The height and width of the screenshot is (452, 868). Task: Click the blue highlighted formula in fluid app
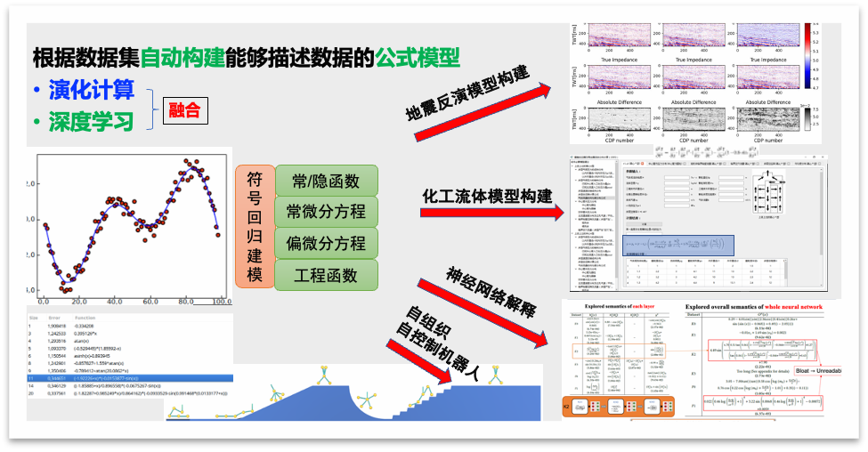[x=678, y=246]
